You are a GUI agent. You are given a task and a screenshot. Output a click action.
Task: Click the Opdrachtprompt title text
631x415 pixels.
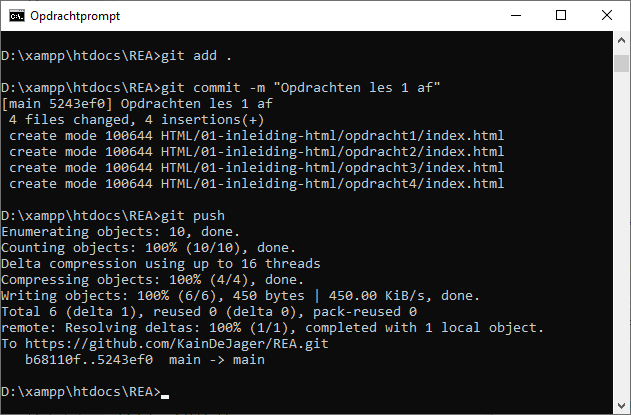pyautogui.click(x=75, y=16)
